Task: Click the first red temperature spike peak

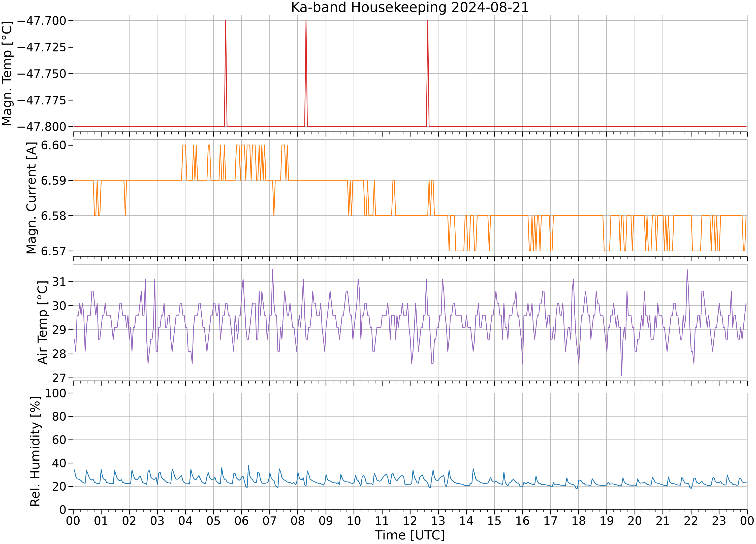Action: pos(226,21)
